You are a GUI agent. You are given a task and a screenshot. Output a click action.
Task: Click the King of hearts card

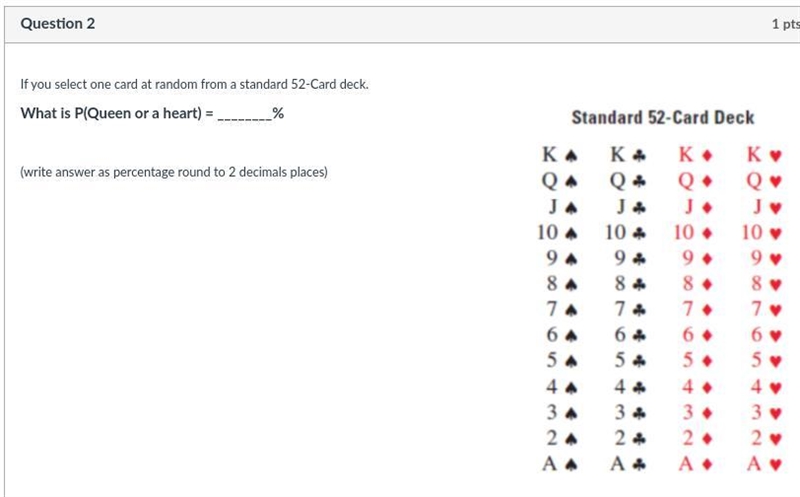[764, 154]
